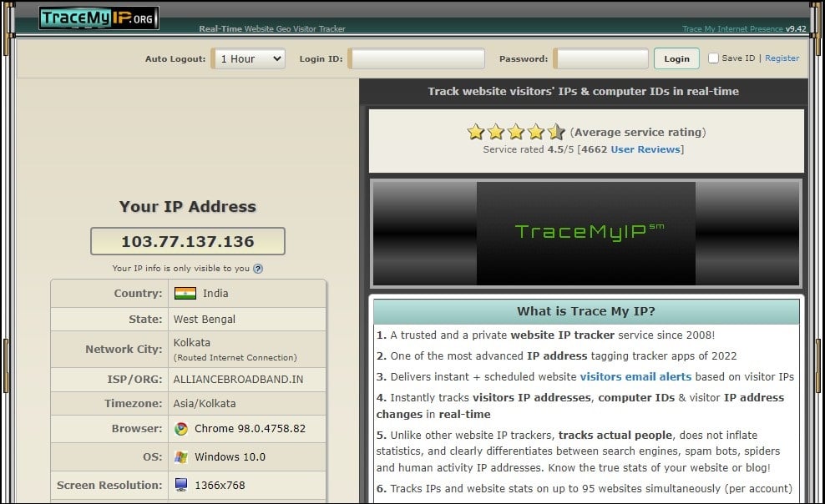
Task: Click list item 5 about tracking actual people
Action: pos(578,451)
